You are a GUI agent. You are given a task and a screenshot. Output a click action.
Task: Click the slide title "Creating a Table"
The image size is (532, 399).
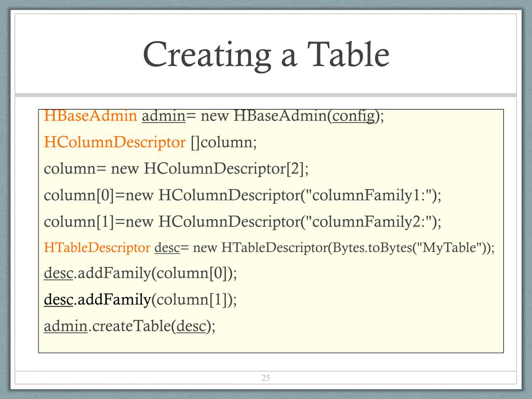pos(266,55)
